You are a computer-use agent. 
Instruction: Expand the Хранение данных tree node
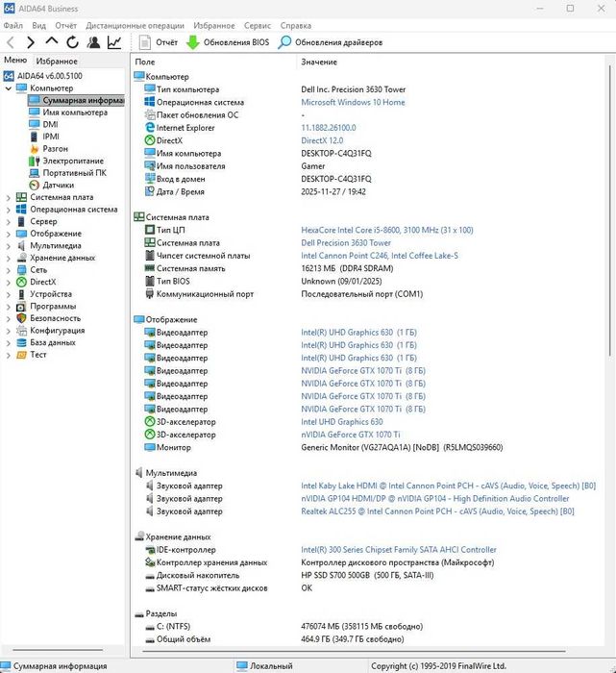8,258
